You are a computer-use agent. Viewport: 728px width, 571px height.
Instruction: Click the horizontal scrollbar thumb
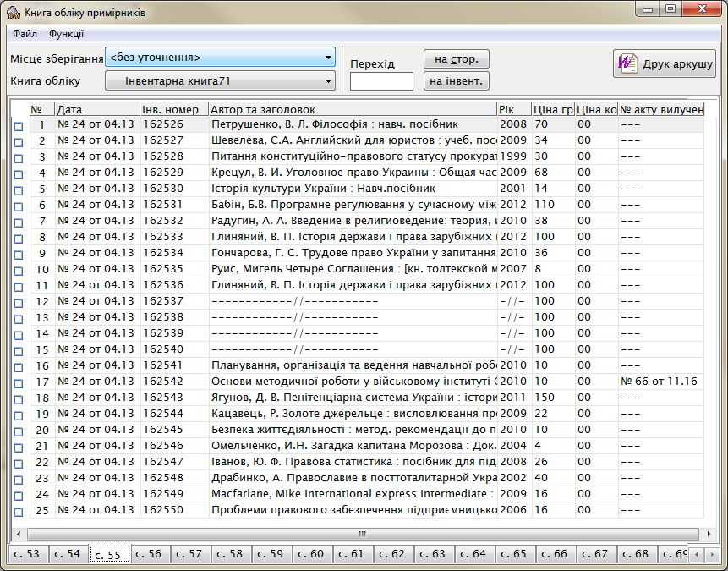click(x=362, y=534)
